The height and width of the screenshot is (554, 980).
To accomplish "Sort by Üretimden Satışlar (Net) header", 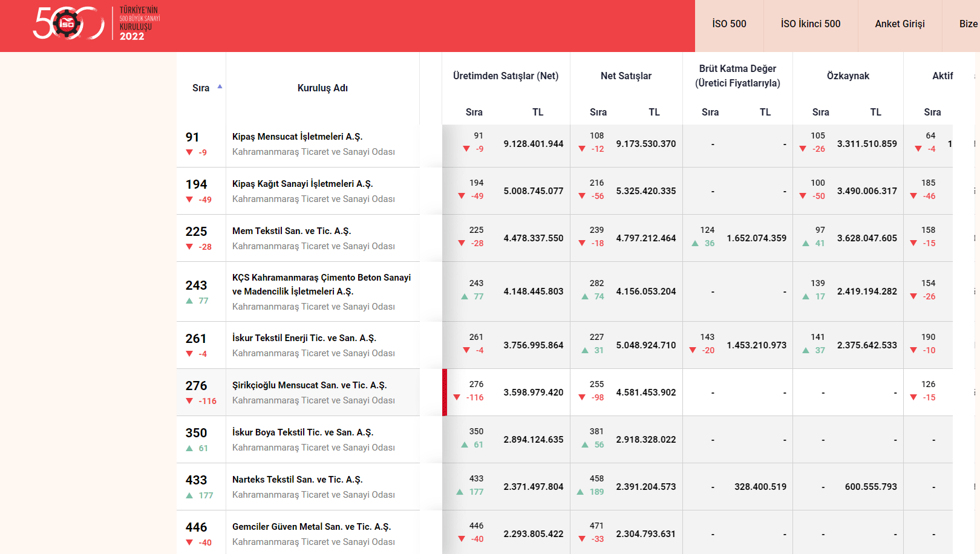I will pos(506,76).
